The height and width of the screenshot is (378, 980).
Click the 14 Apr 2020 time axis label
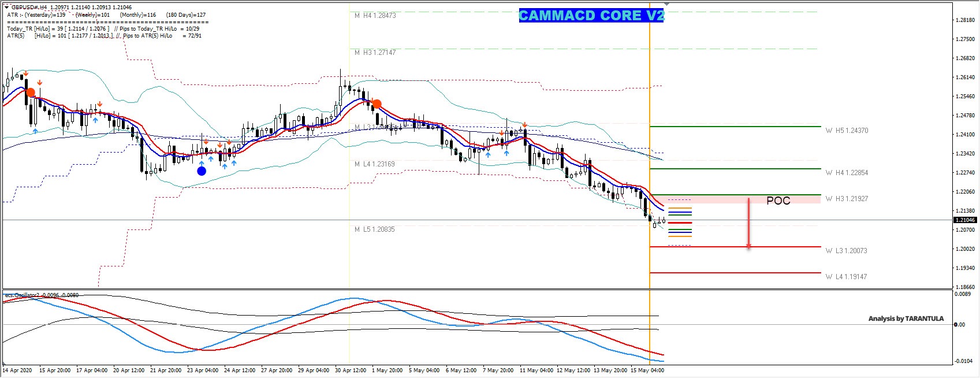point(17,370)
